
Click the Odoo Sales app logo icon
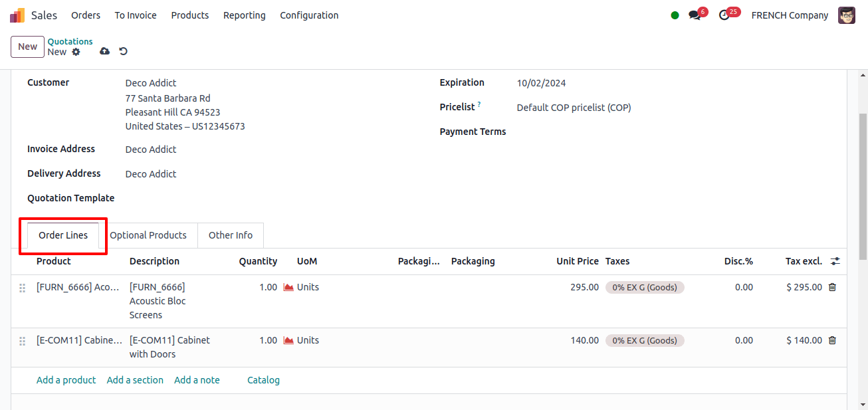click(x=17, y=15)
